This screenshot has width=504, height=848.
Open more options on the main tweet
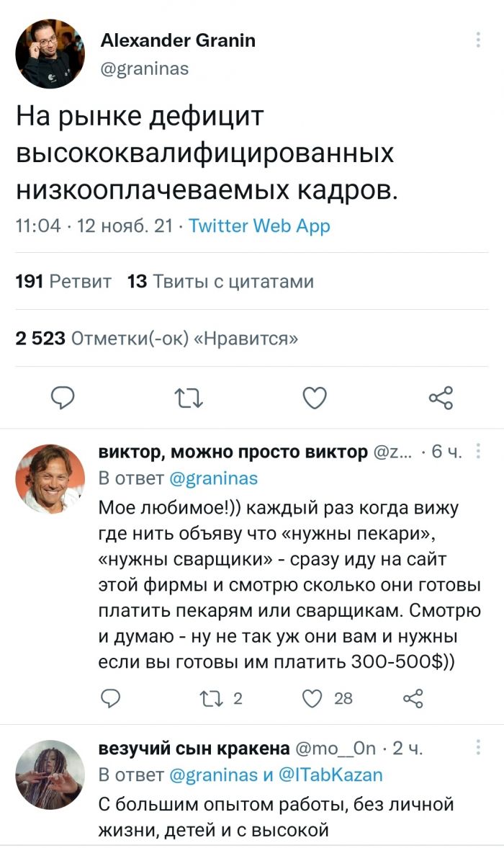click(479, 40)
